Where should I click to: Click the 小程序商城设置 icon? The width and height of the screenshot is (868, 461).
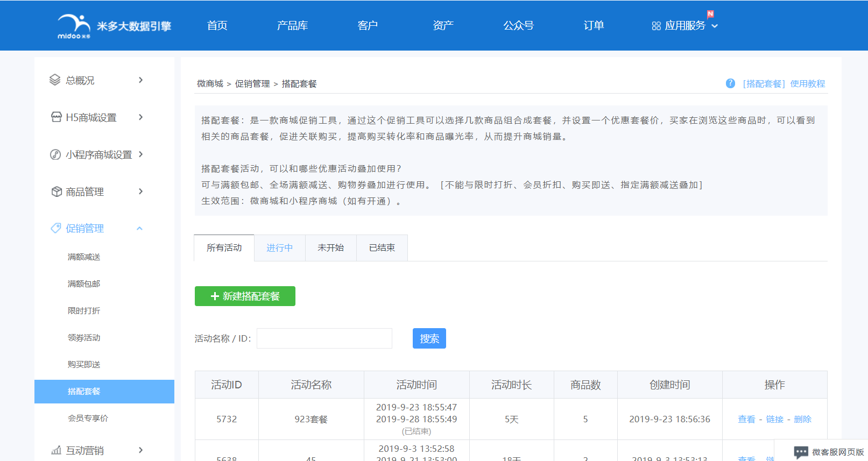(x=55, y=154)
